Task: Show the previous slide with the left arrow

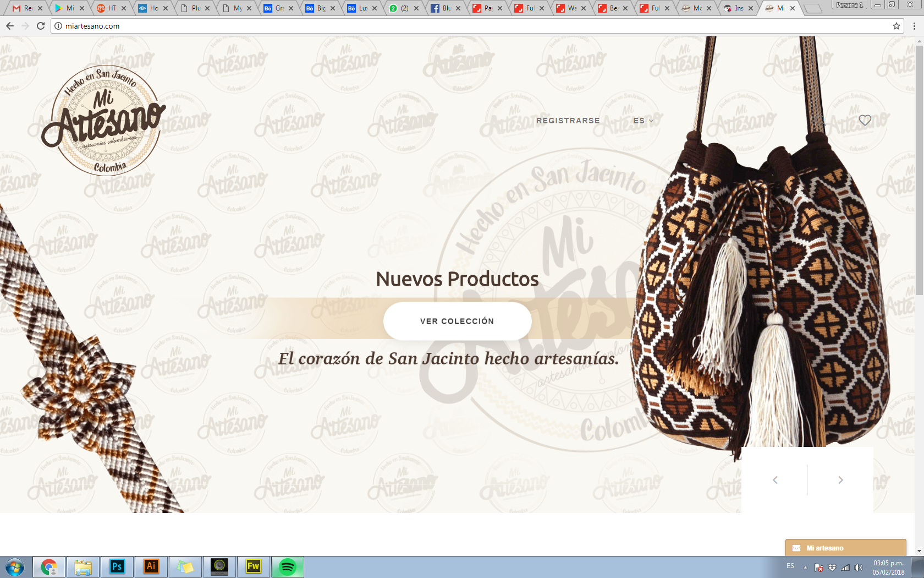Action: 775,480
